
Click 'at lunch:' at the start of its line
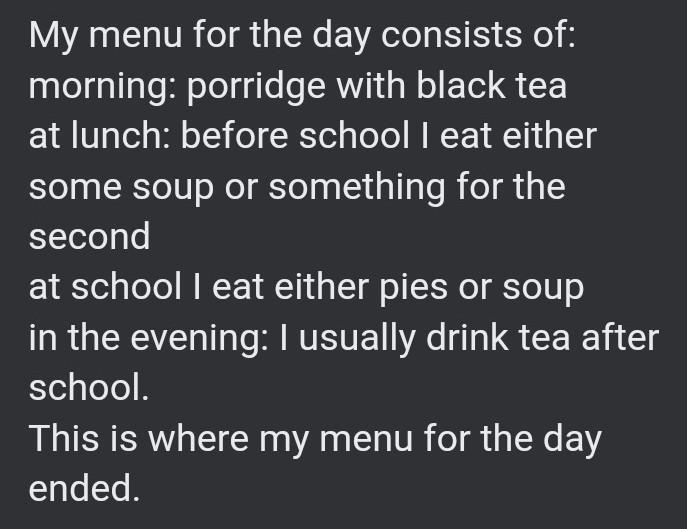point(99,135)
